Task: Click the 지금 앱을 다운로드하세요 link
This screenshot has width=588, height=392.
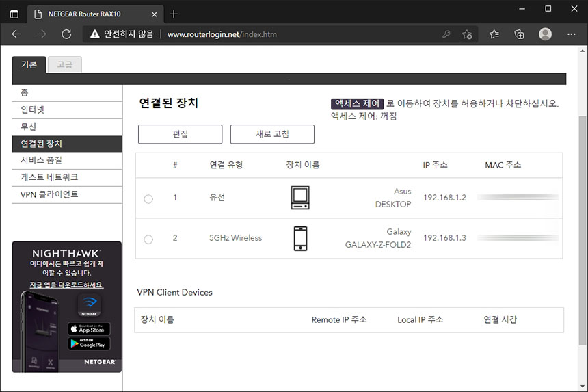Action: point(67,285)
